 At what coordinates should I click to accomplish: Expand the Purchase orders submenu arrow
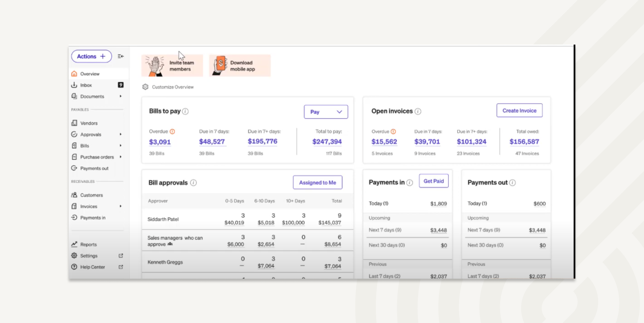pyautogui.click(x=120, y=157)
